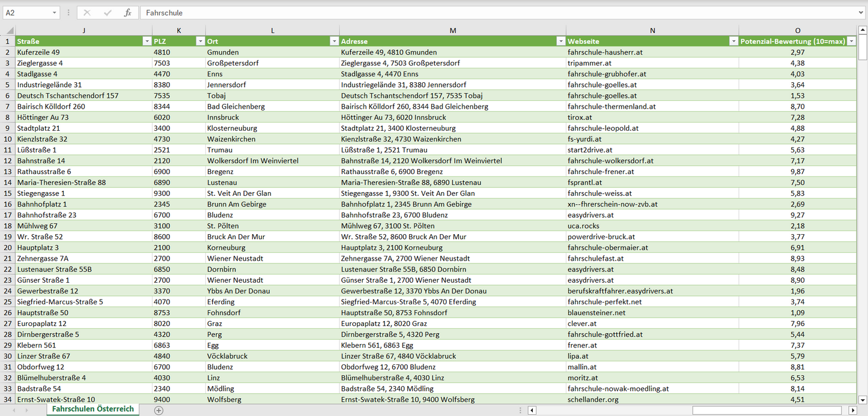Select row 15 header
Viewport: 868px width, 416px height.
tap(8, 193)
